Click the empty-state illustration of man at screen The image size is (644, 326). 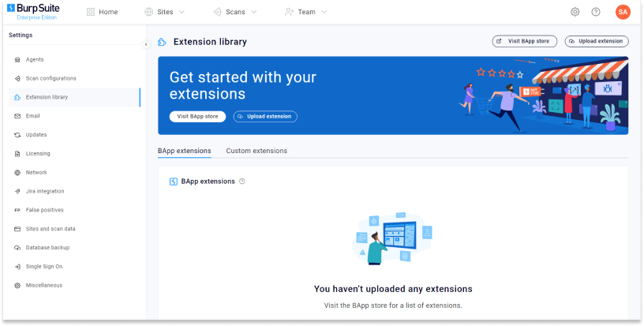[x=392, y=238]
